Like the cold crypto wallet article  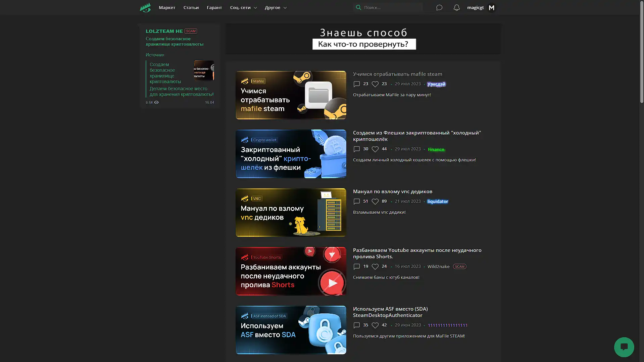point(375,149)
